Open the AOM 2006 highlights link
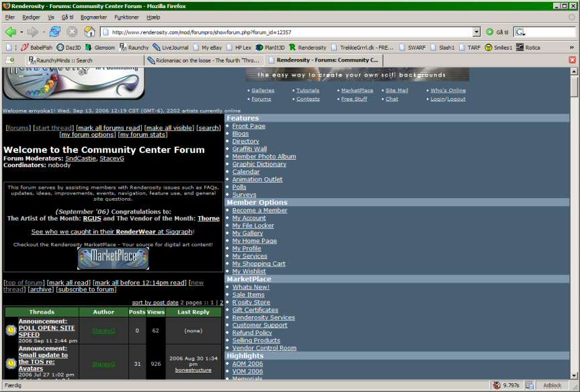Image resolution: width=580 pixels, height=392 pixels. click(x=247, y=364)
